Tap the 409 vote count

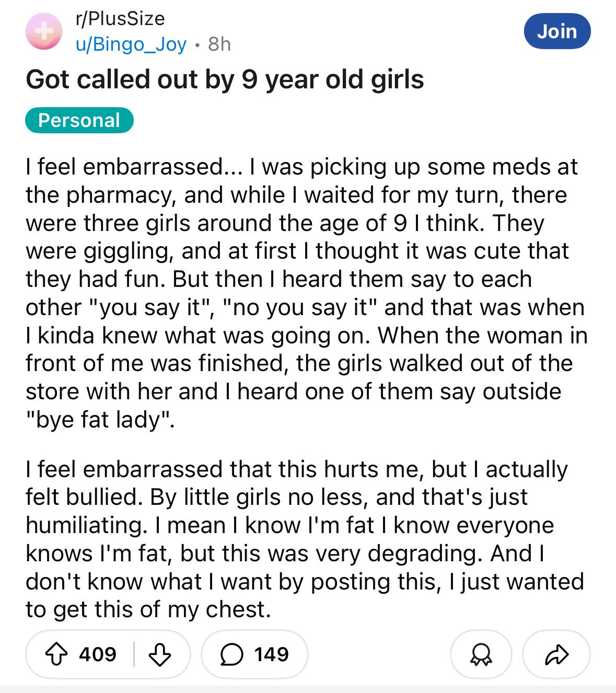tap(98, 654)
